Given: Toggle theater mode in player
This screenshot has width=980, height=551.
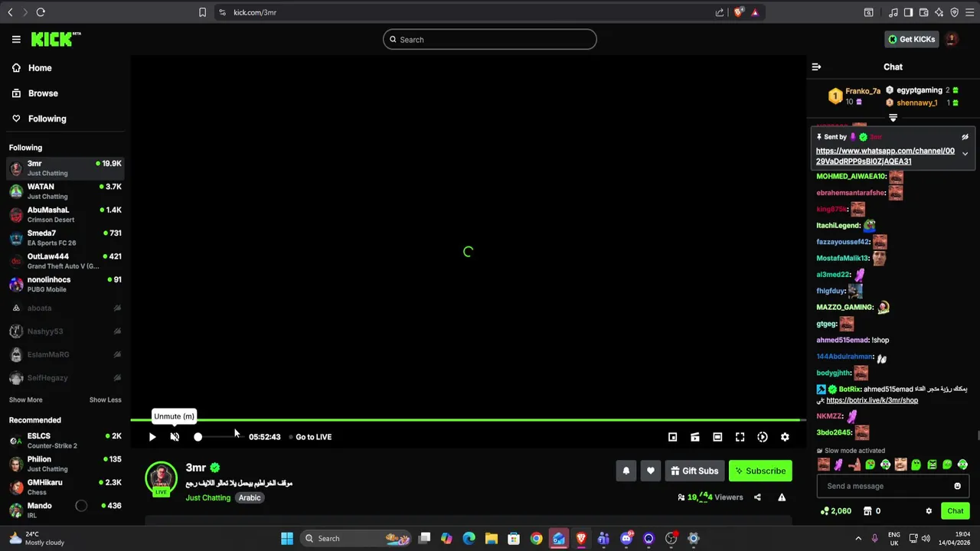Looking at the screenshot, I should click(717, 437).
